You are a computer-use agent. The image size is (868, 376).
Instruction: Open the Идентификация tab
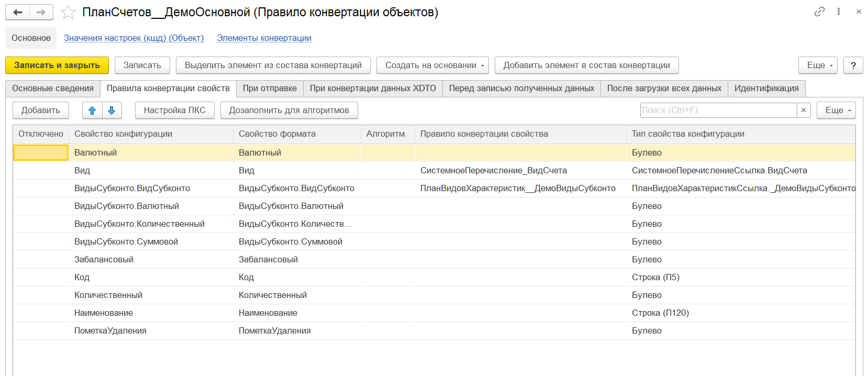766,89
